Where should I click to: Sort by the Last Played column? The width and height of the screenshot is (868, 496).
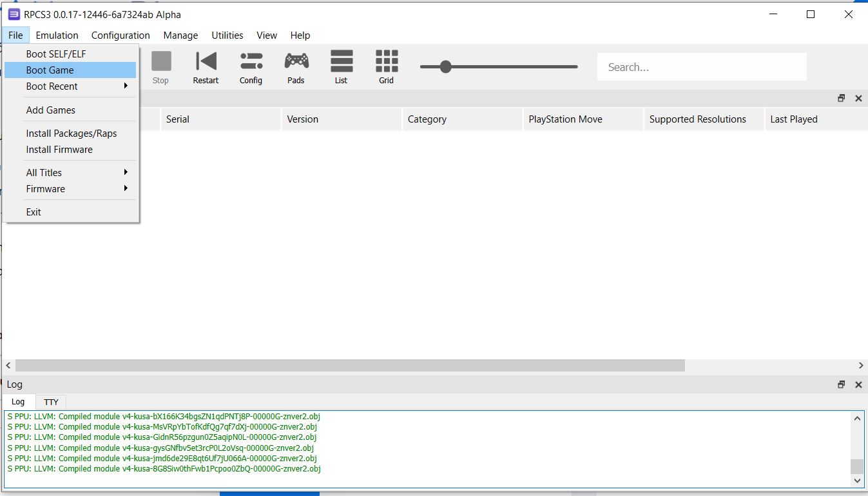coord(794,119)
